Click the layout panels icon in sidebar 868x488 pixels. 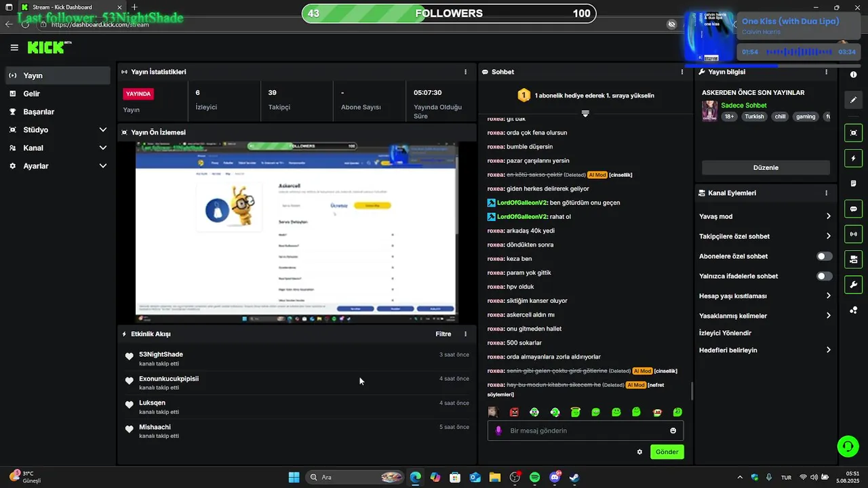tap(854, 260)
